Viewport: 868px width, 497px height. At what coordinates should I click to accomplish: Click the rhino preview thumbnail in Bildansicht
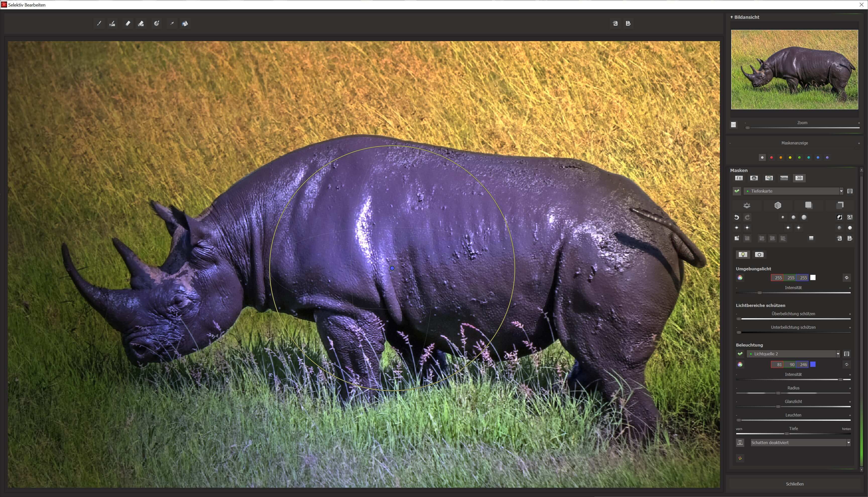click(x=794, y=70)
